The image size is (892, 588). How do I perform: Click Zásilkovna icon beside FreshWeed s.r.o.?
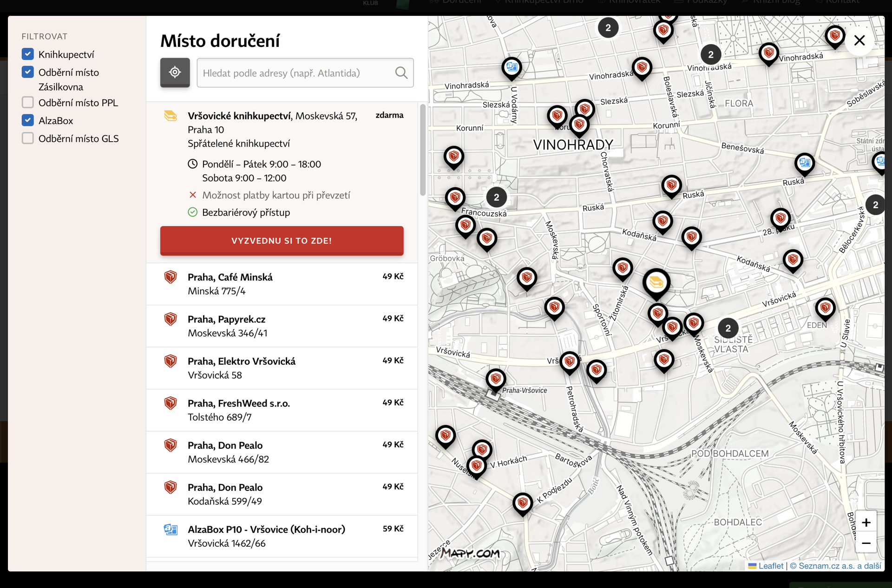point(171,403)
